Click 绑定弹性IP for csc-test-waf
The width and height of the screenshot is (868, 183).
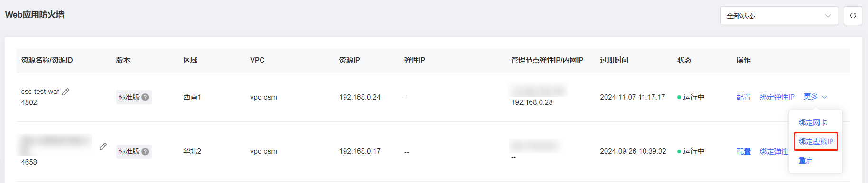(x=777, y=97)
